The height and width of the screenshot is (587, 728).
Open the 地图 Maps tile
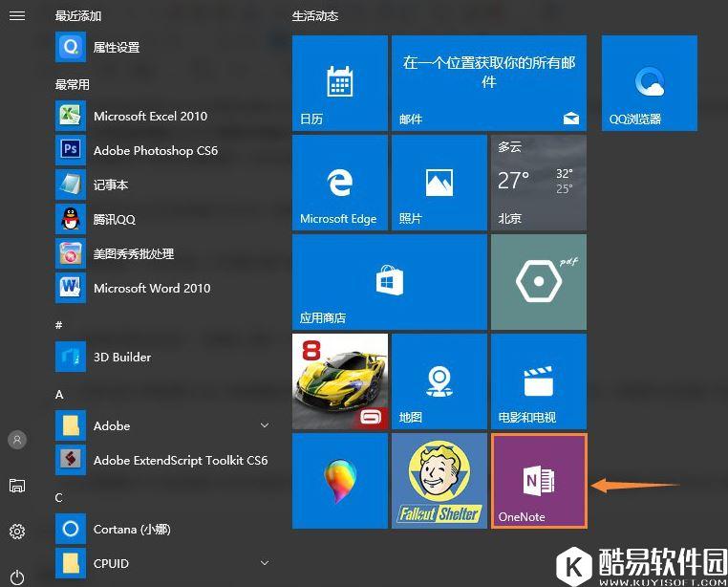point(439,381)
